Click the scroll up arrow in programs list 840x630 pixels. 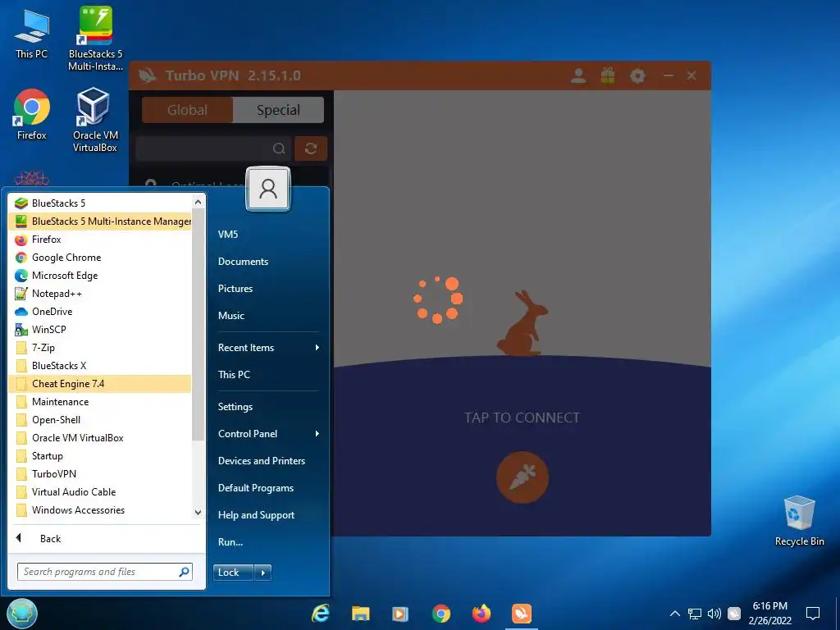point(199,202)
